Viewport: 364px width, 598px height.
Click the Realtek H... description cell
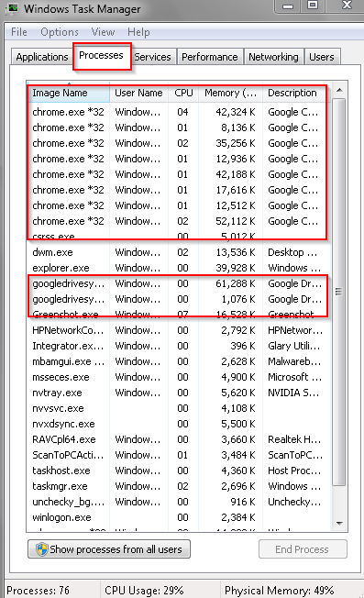294,439
